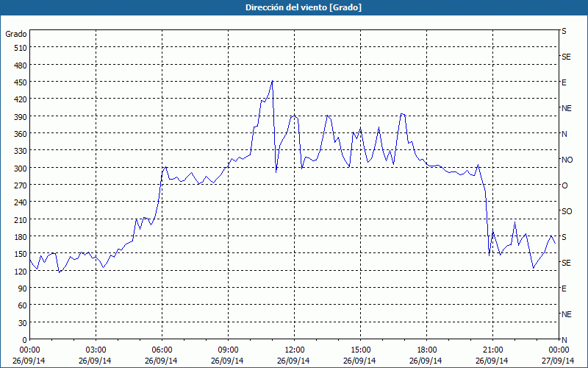Select the 450 y-axis tick label
Screen dimensions: 588x368
(21, 82)
